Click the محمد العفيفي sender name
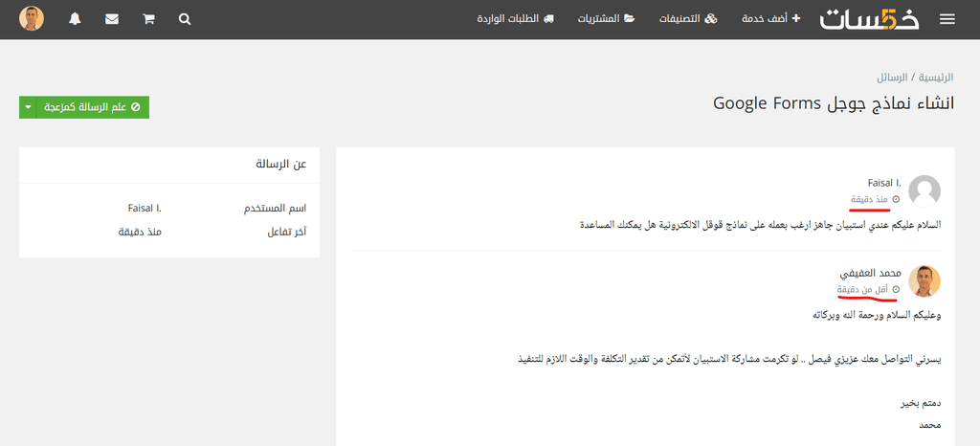This screenshot has height=446, width=980. (871, 274)
